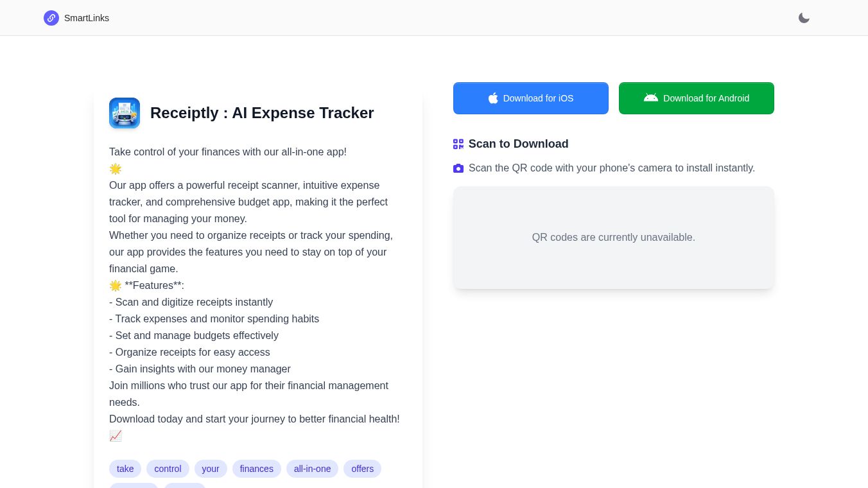Select the 'all-in-one' keyword tag

point(312,469)
